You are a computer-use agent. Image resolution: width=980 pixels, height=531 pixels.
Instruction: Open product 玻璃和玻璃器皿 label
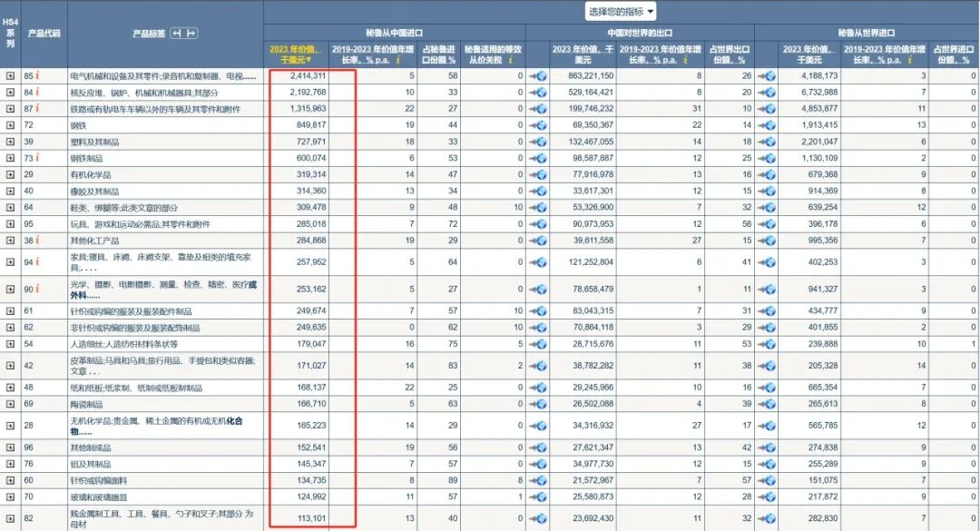(x=98, y=497)
